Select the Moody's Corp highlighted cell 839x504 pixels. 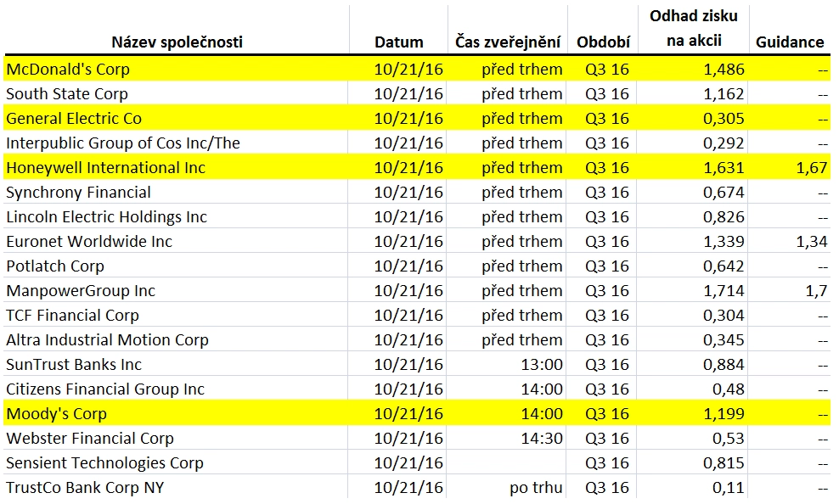point(56,414)
